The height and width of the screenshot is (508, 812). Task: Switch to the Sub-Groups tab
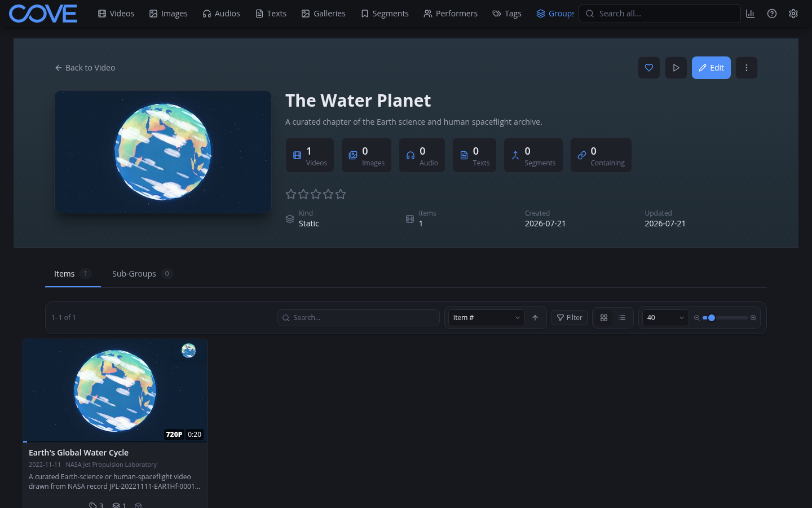(142, 274)
